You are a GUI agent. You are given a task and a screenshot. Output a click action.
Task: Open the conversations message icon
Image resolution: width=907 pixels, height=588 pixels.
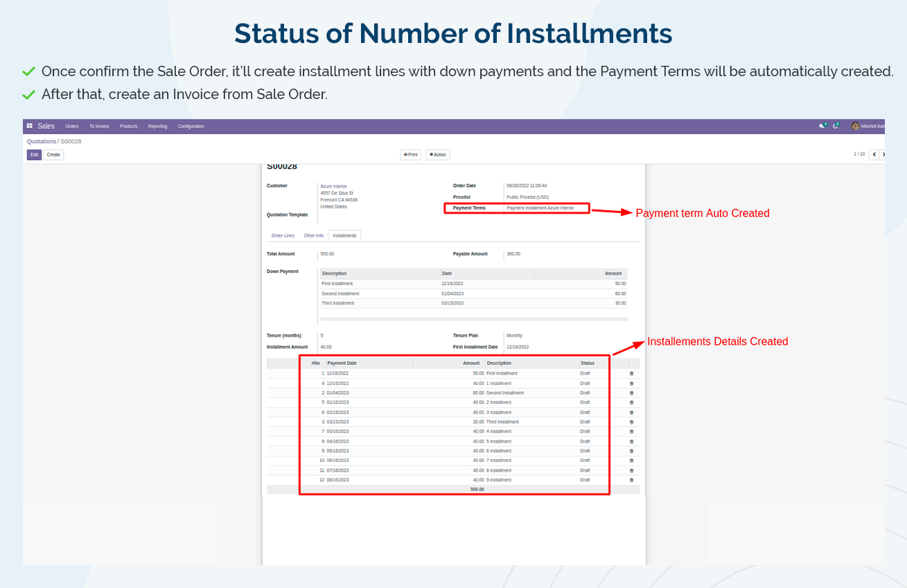point(822,126)
